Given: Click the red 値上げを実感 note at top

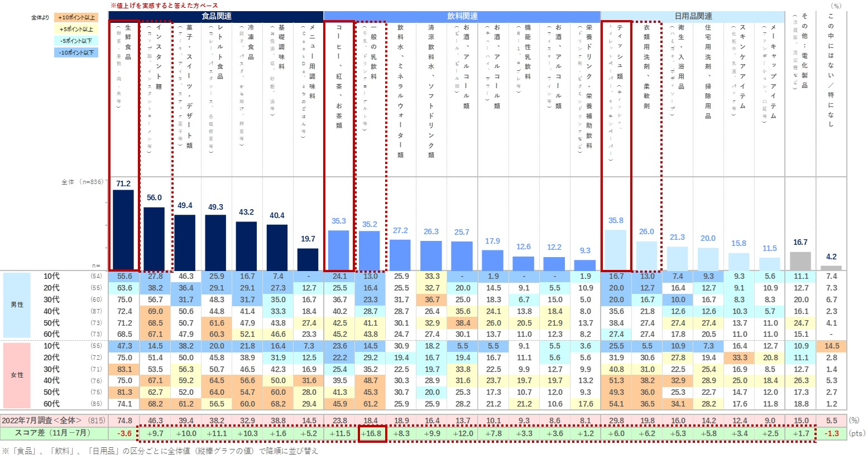Looking at the screenshot, I should point(164,5).
